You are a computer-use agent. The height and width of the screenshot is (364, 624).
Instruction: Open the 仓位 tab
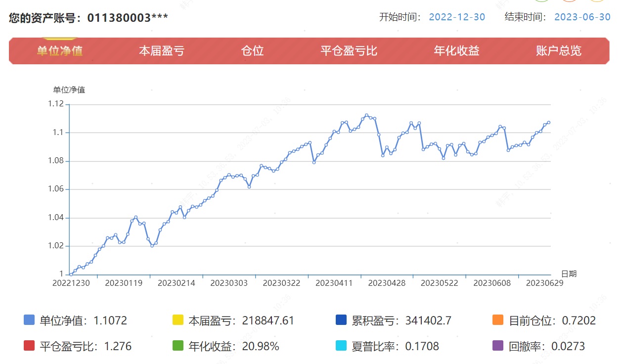(252, 51)
